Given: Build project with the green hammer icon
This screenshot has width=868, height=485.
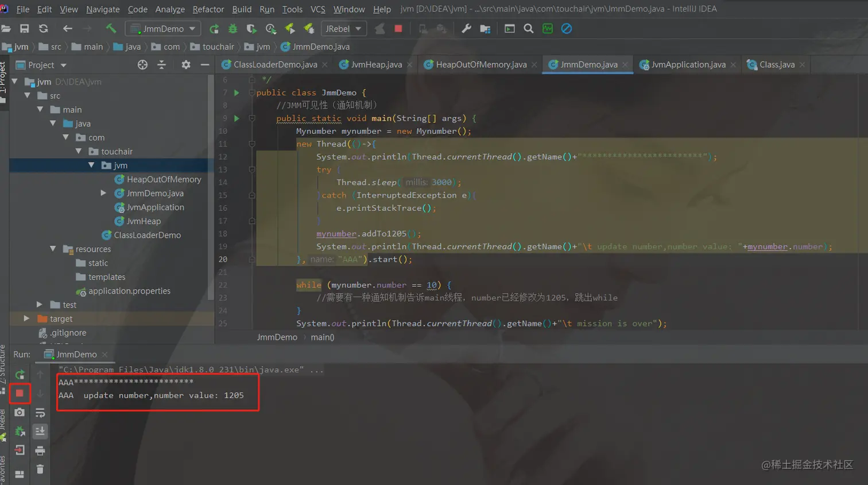Looking at the screenshot, I should tap(111, 28).
